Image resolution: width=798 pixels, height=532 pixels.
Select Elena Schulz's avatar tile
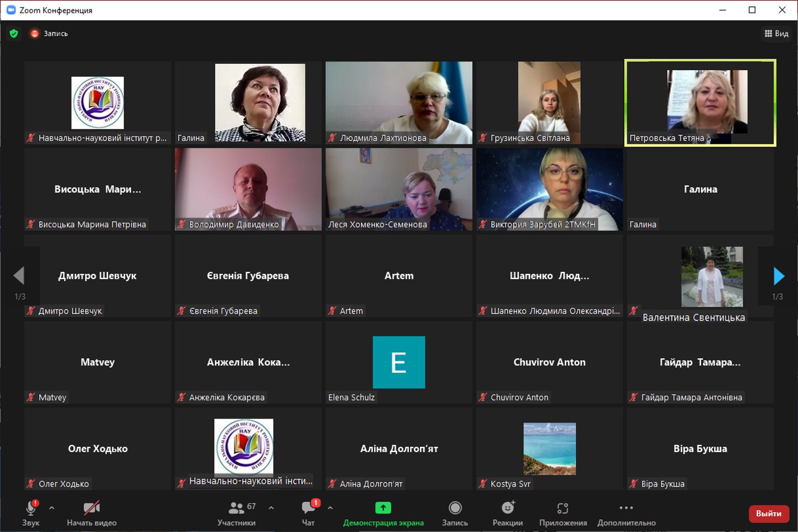pyautogui.click(x=399, y=362)
